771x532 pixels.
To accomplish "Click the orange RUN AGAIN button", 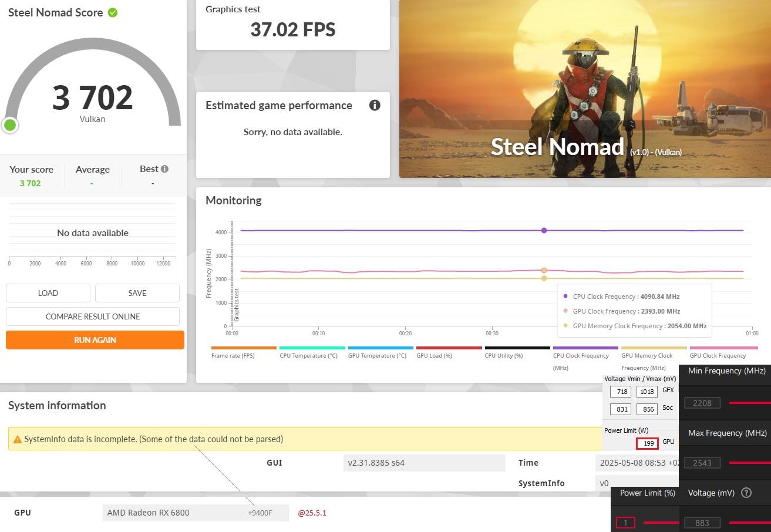I will (95, 340).
